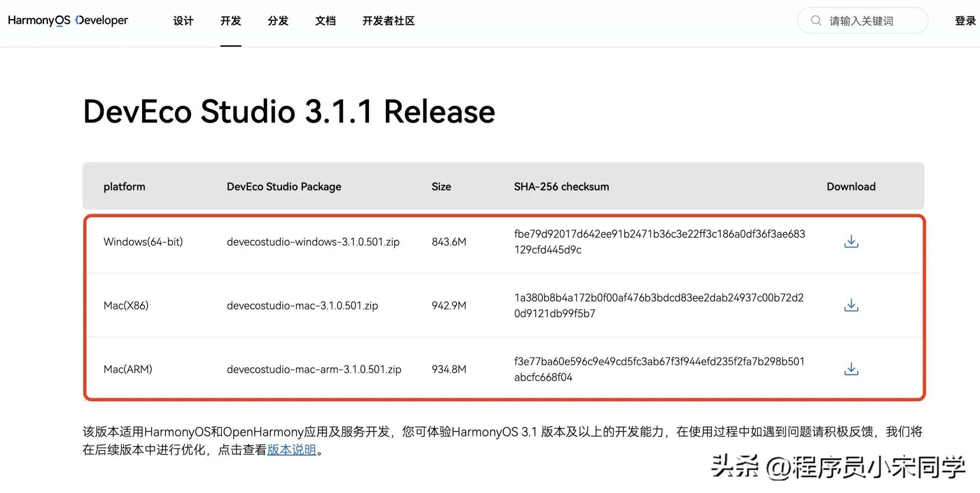The width and height of the screenshot is (980, 493).
Task: Open the 文档 menu
Action: pos(325,21)
